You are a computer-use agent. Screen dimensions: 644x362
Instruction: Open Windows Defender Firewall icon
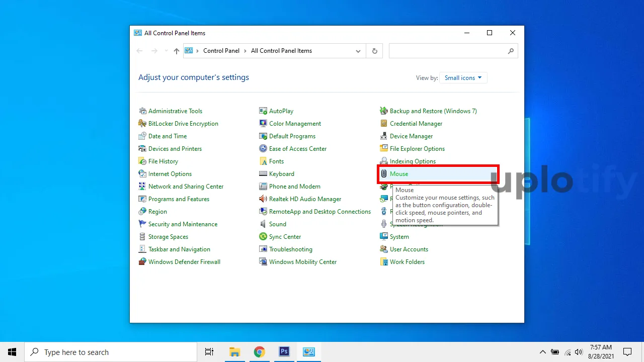pos(142,262)
